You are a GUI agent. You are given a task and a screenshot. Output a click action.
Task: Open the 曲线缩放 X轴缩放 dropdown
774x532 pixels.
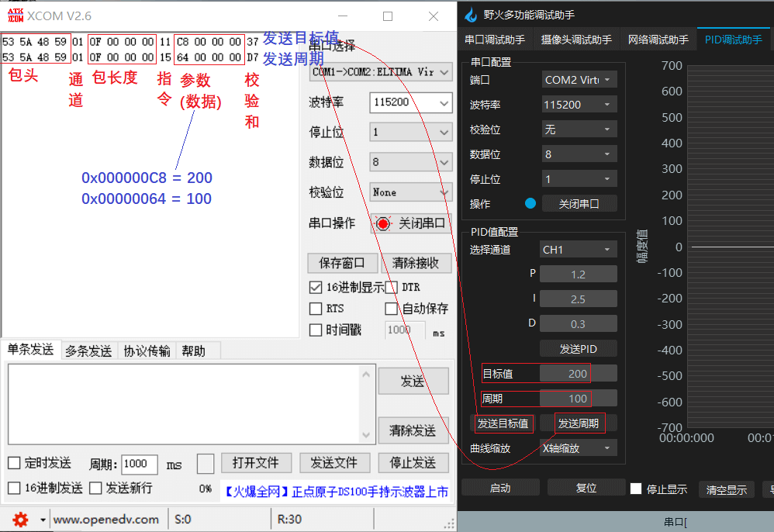(579, 448)
